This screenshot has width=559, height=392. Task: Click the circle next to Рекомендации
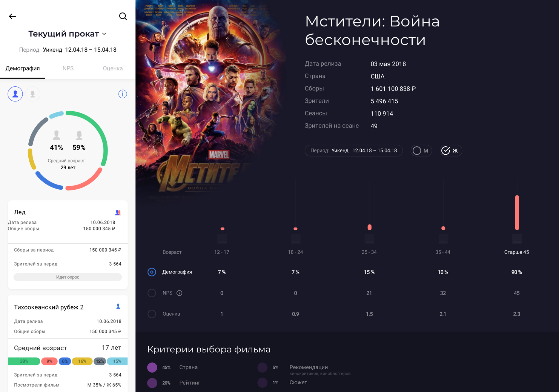[x=263, y=367]
